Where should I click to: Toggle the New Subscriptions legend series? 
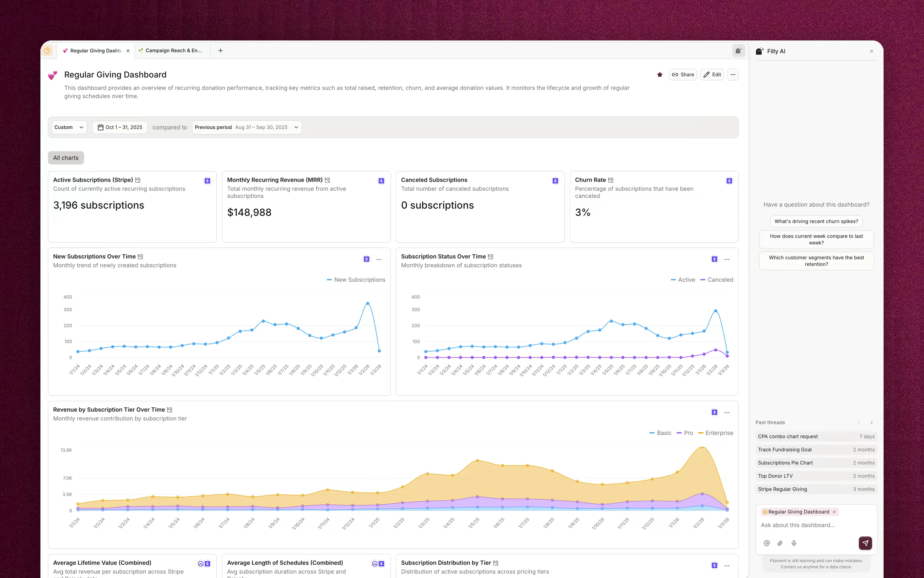click(x=356, y=280)
